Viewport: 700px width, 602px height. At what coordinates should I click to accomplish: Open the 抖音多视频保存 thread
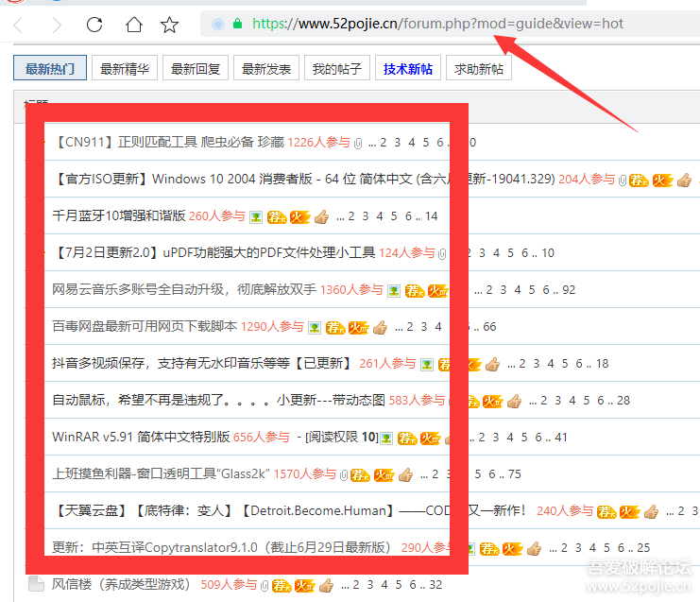pos(203,363)
